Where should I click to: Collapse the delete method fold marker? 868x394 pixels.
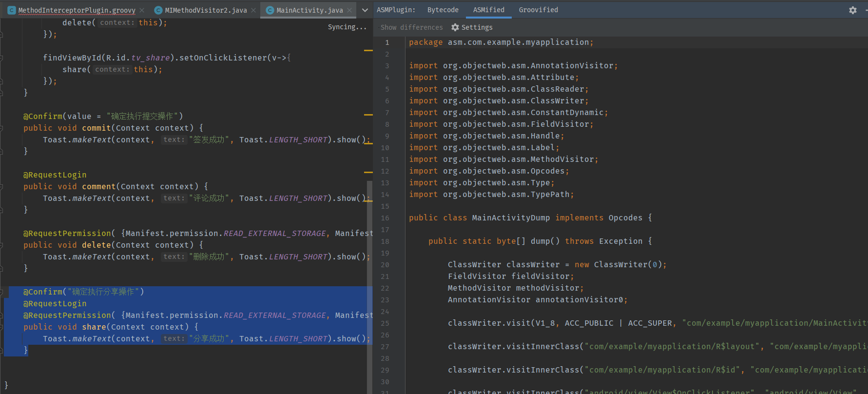(2, 245)
